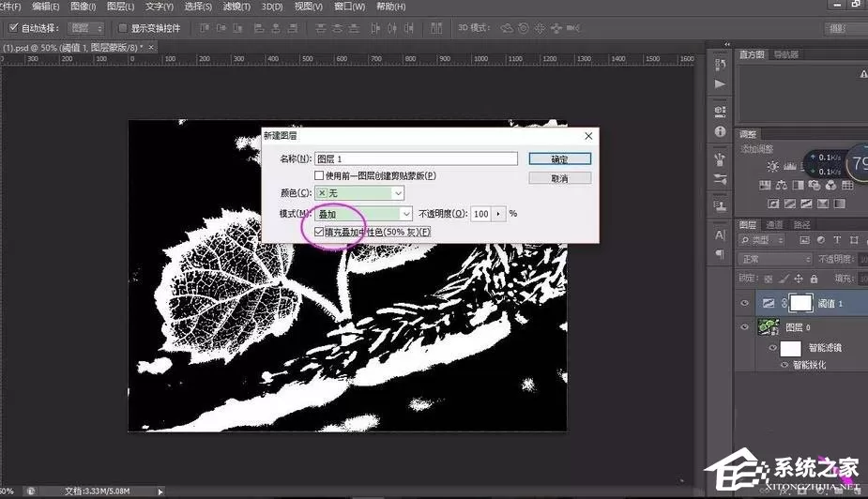This screenshot has width=868, height=499.
Task: Open the layer filter type dropdown
Action: tap(762, 240)
